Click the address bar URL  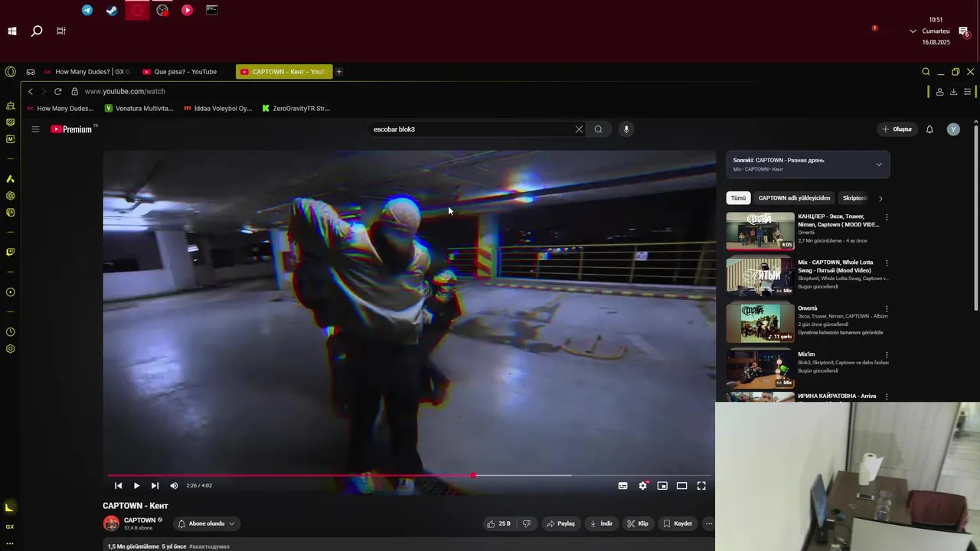[125, 91]
